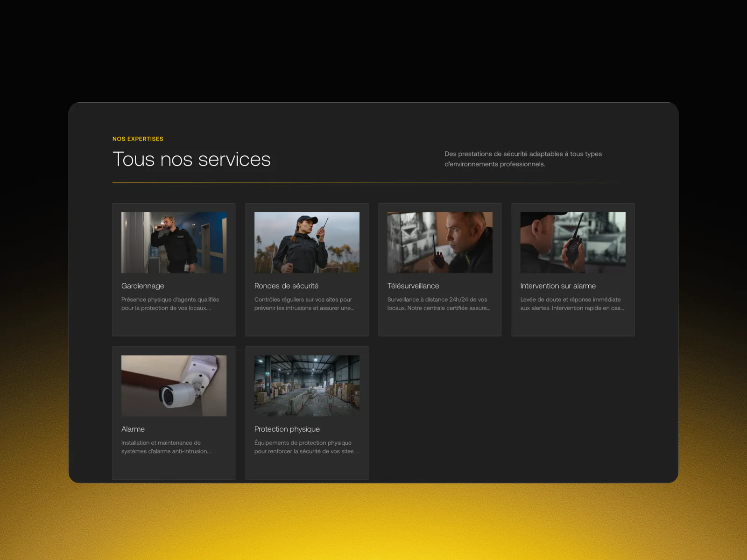
Task: Open the Télésurveillance card image
Action: pyautogui.click(x=440, y=243)
